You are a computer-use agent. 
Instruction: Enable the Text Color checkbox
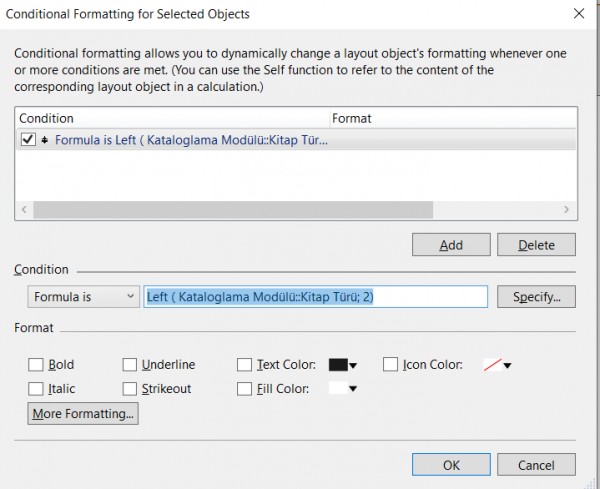pyautogui.click(x=244, y=365)
